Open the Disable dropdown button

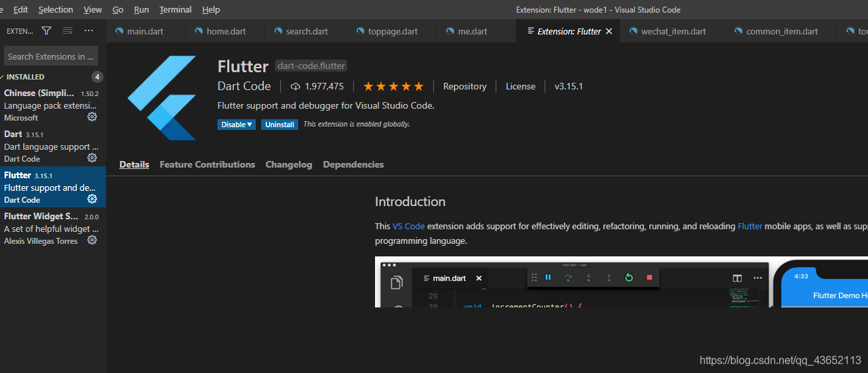(x=237, y=125)
